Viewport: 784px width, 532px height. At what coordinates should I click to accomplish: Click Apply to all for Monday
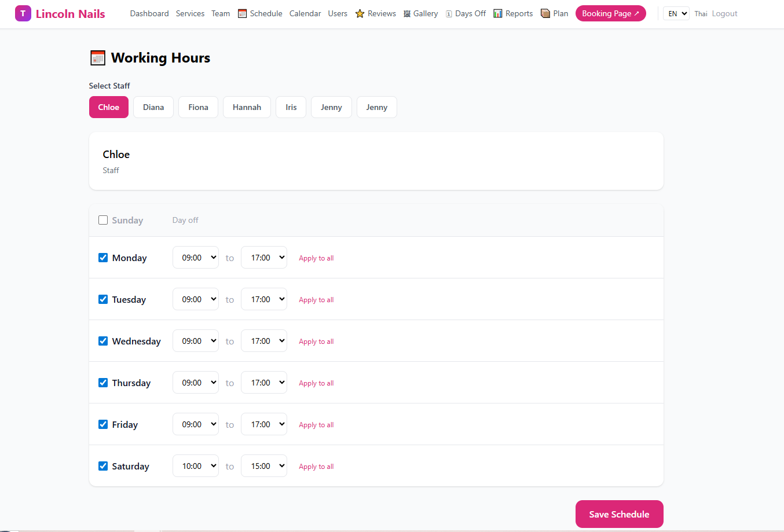click(316, 258)
